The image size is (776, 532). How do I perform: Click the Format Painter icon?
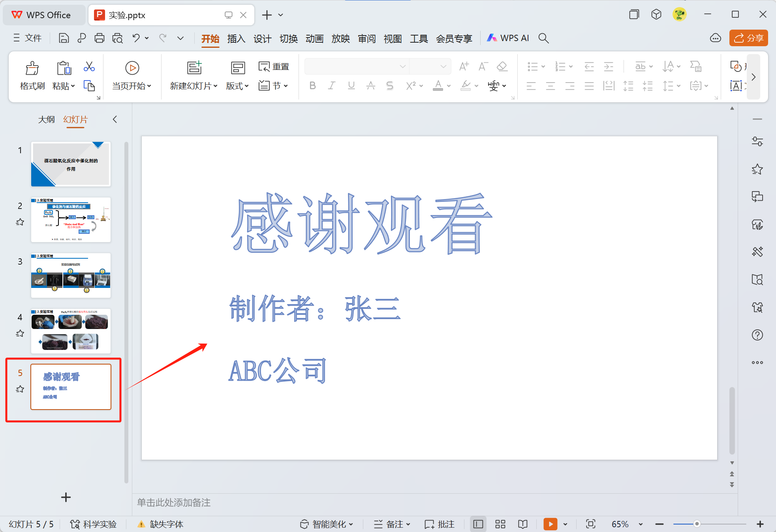32,68
